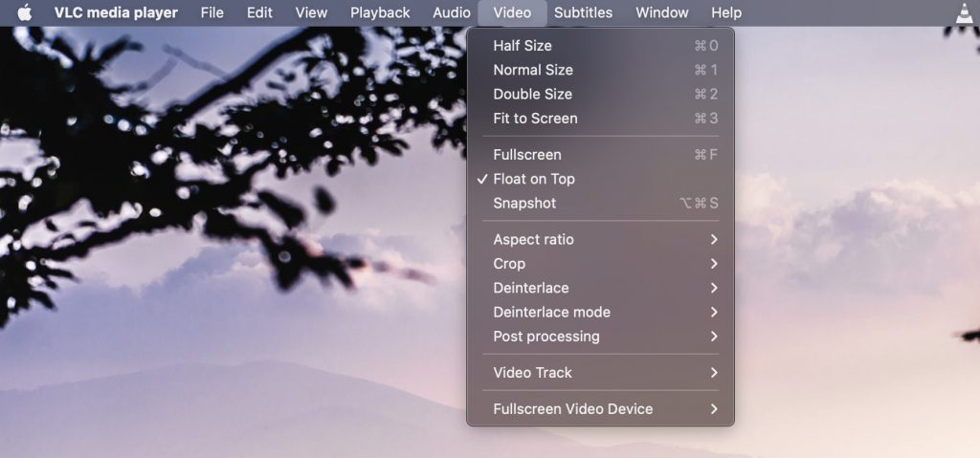Screen dimensions: 980x458
Task: Open the Playback menu
Action: coord(380,12)
